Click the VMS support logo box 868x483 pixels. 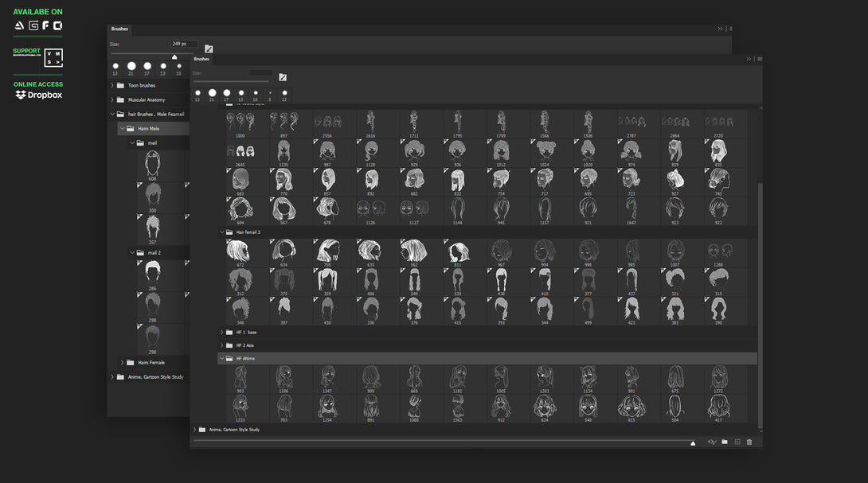(53, 58)
